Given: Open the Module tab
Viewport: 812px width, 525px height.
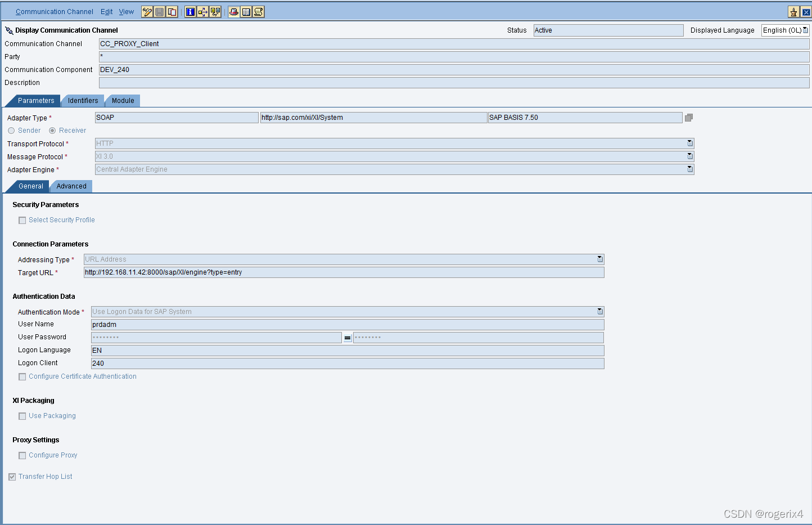Looking at the screenshot, I should [123, 101].
